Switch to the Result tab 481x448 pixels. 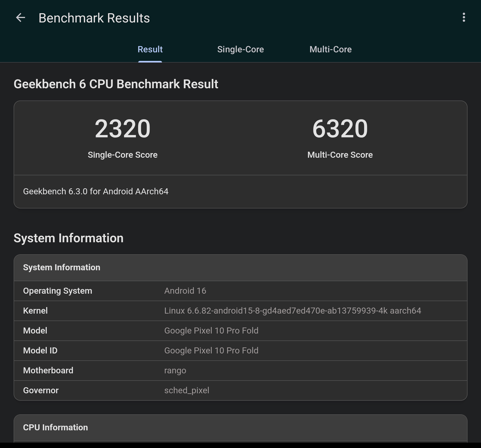(150, 49)
